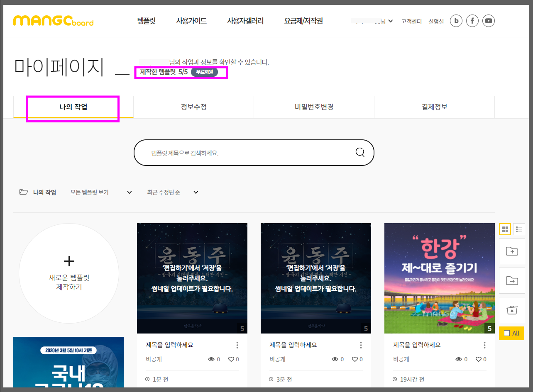Click view-count eye icon on 1분 전 card
Screen dimensions: 533x392
point(211,359)
